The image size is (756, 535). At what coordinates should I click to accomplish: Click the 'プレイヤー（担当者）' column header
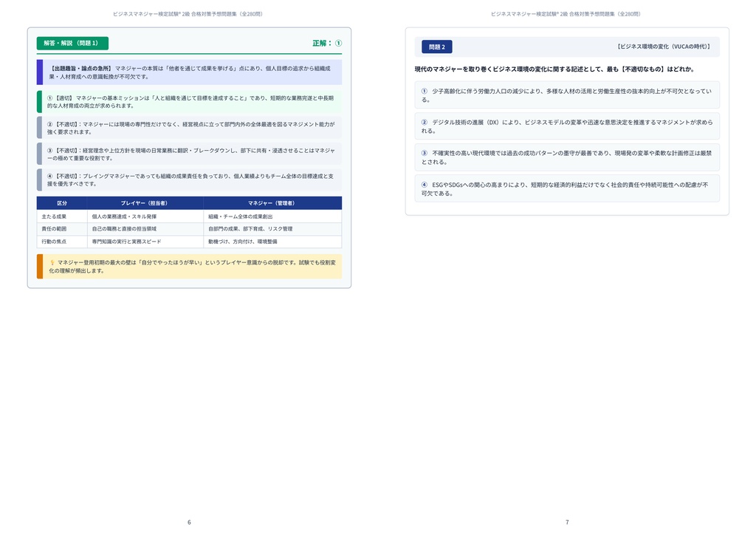144,203
